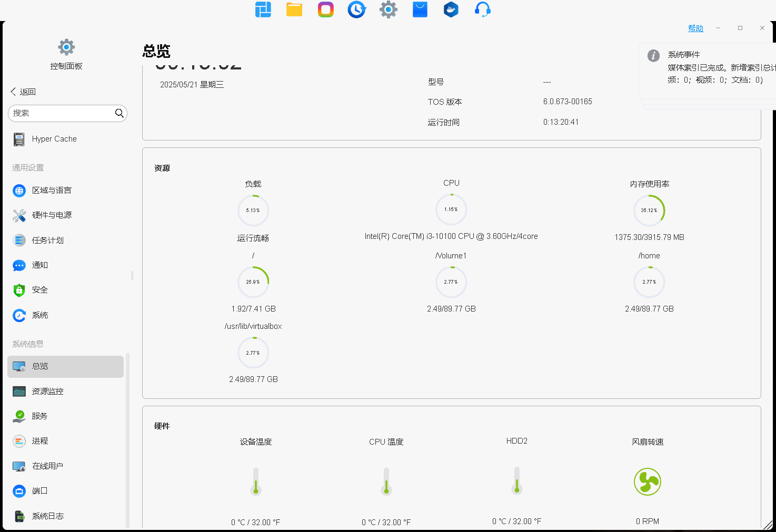Viewport: 776px width, 532px height.
Task: Open the Ports icon
Action: pos(19,491)
